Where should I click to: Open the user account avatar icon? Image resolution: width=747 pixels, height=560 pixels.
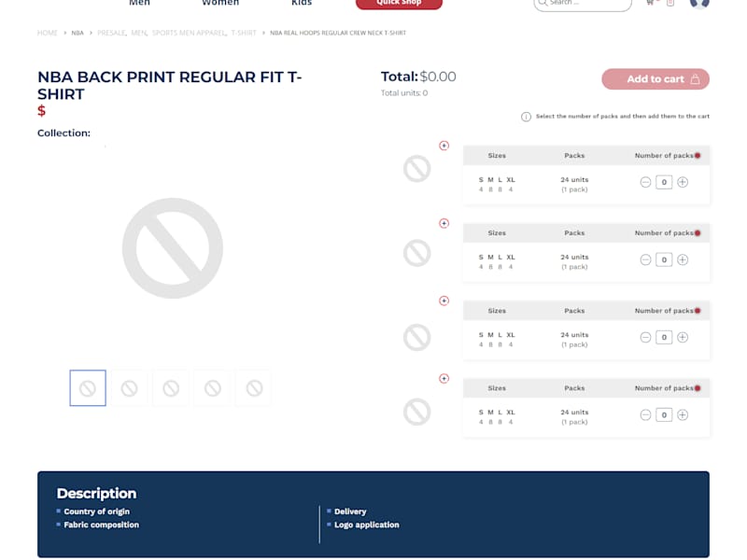[x=699, y=3]
